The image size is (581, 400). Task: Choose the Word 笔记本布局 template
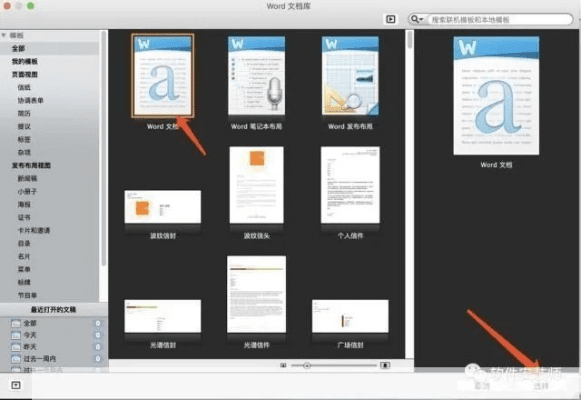256,76
